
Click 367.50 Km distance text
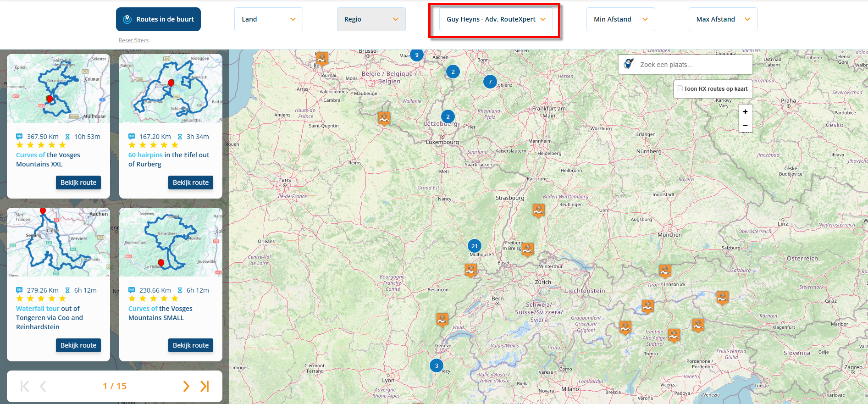(43, 137)
